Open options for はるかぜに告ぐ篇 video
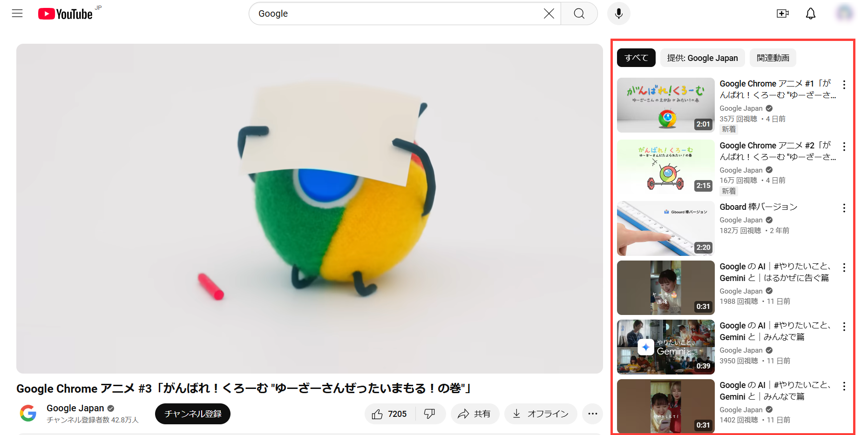The width and height of the screenshot is (868, 435). click(844, 267)
